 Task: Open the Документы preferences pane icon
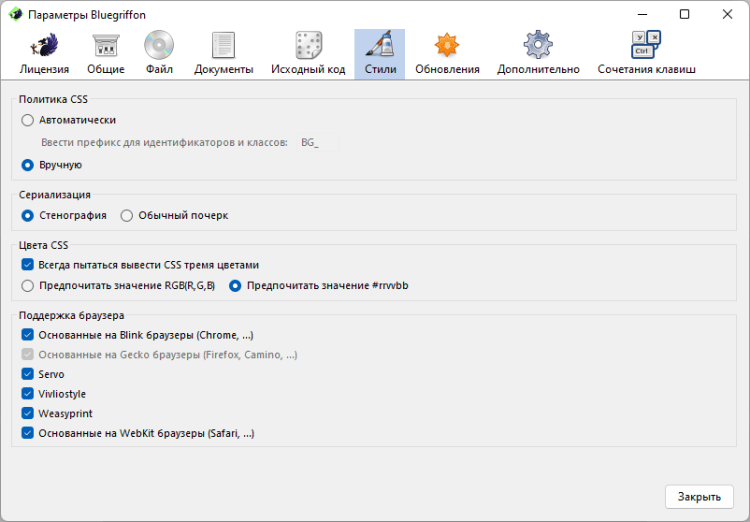click(223, 45)
